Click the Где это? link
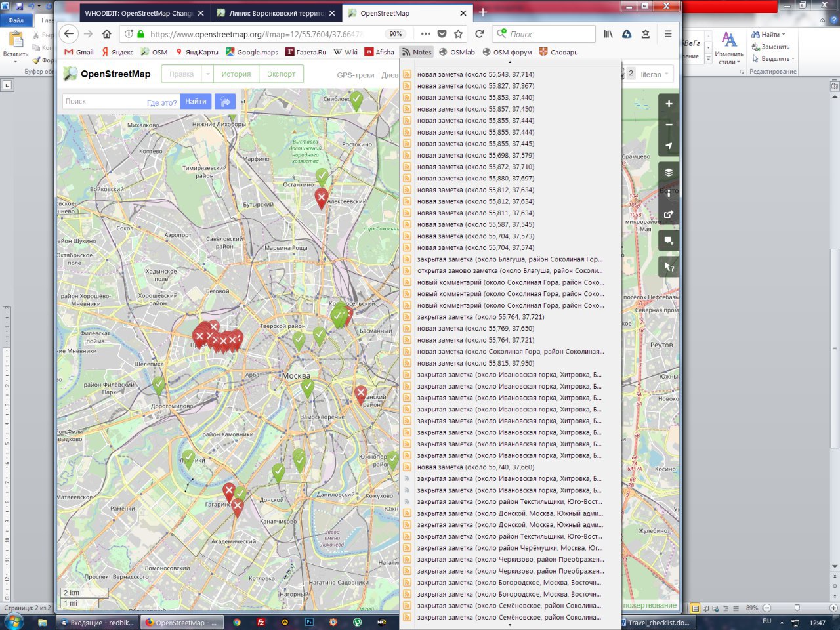The width and height of the screenshot is (840, 630). (161, 102)
